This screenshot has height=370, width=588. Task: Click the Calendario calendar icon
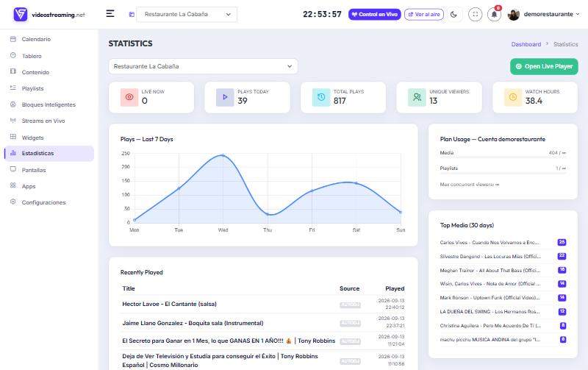pyautogui.click(x=13, y=39)
